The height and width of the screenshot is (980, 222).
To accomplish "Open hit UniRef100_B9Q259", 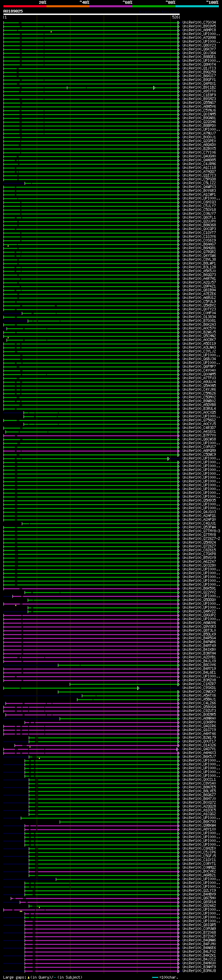I will point(199,72).
